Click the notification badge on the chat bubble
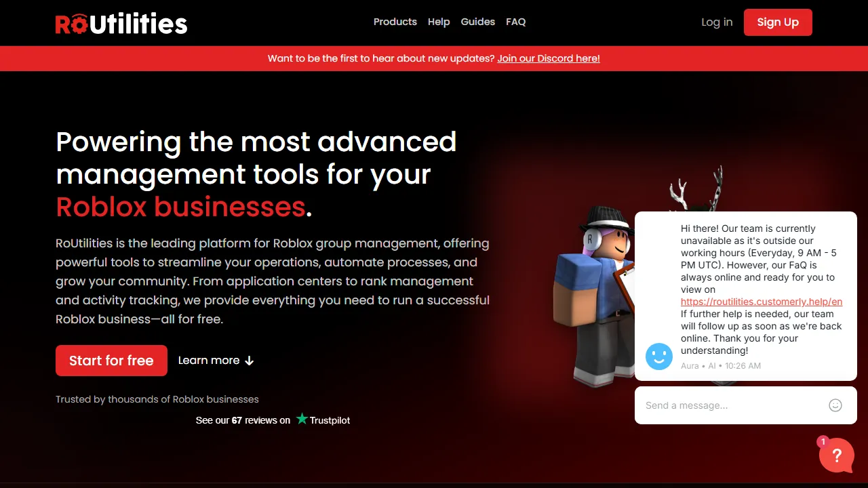Viewport: 868px width, 488px height. pyautogui.click(x=823, y=441)
